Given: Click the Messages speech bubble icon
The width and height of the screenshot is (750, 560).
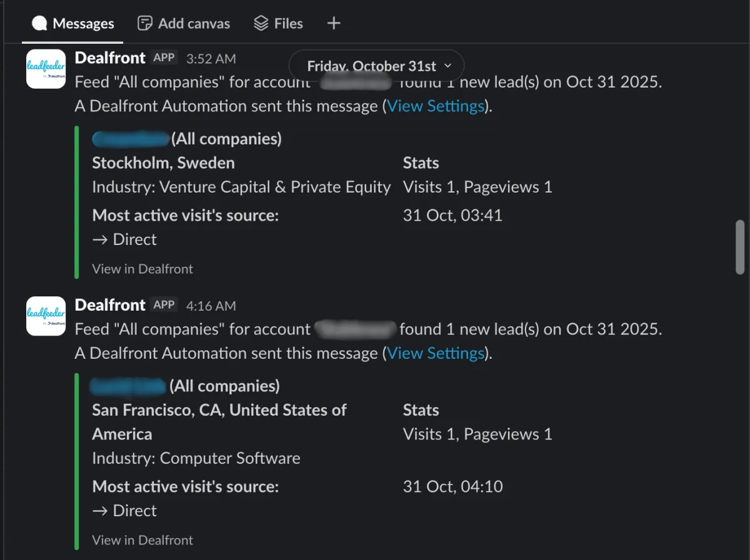Looking at the screenshot, I should click(40, 24).
